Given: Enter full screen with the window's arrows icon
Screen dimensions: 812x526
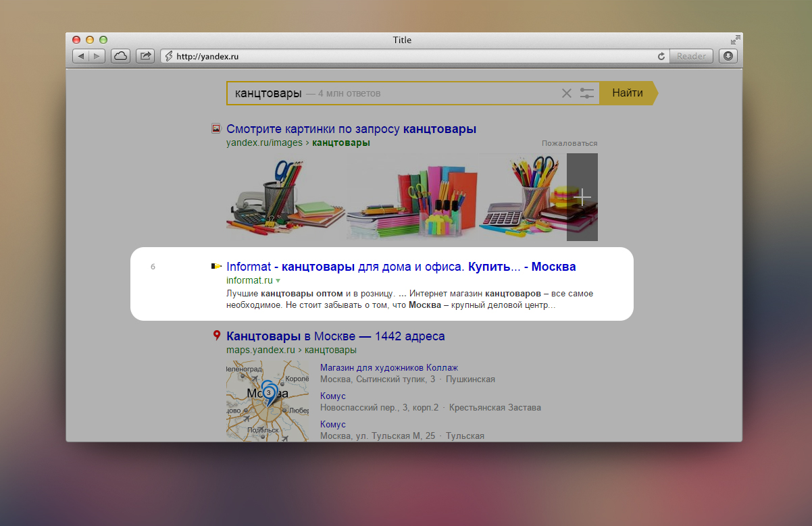Looking at the screenshot, I should pyautogui.click(x=735, y=39).
